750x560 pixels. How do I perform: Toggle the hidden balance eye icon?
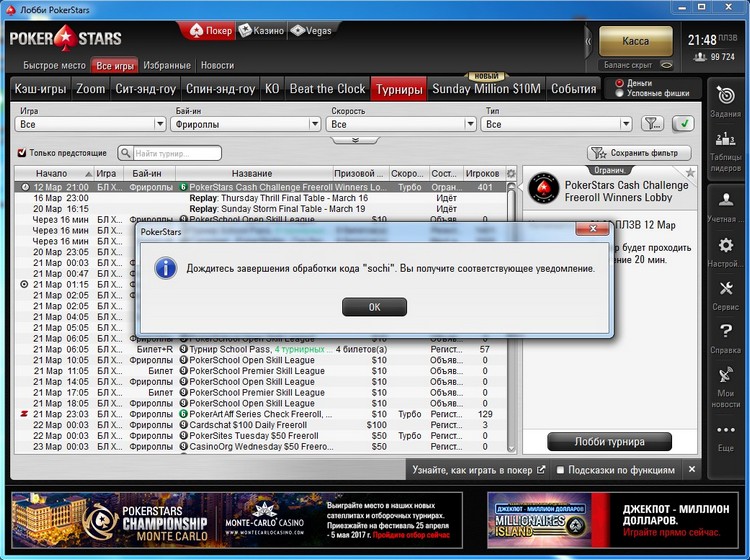[666, 65]
